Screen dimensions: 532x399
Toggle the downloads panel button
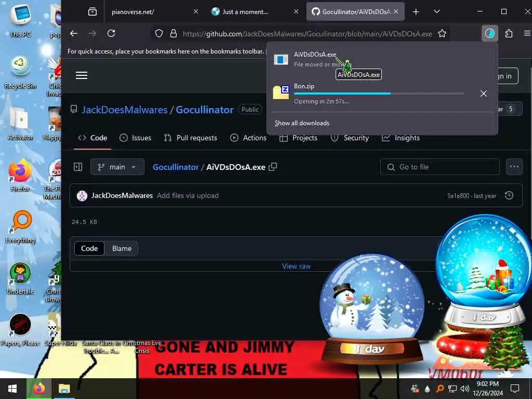(489, 33)
